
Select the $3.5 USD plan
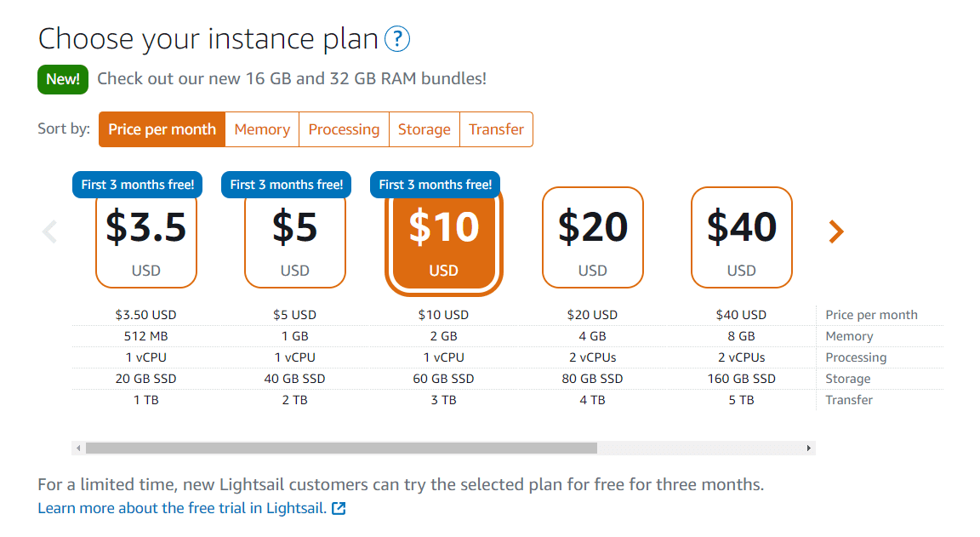(x=145, y=237)
